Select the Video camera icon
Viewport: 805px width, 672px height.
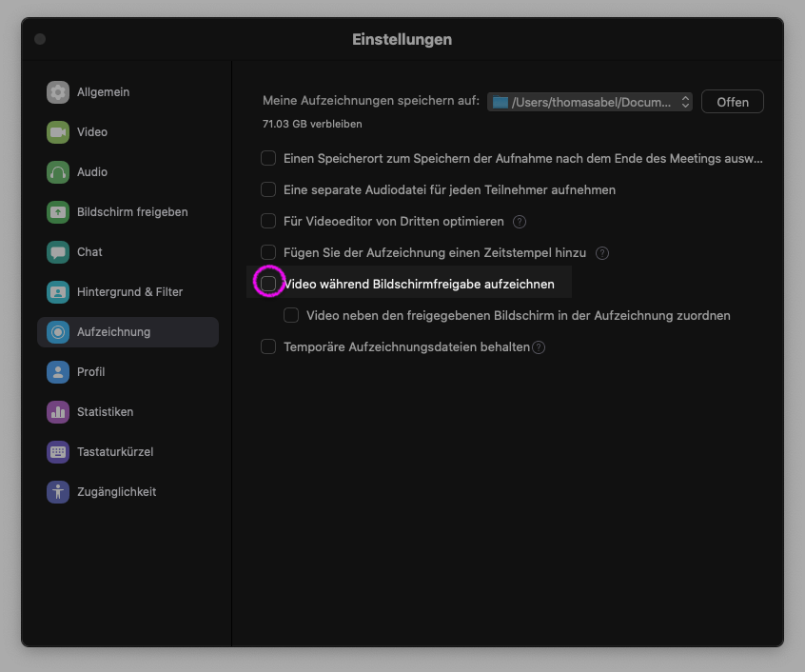(x=58, y=132)
